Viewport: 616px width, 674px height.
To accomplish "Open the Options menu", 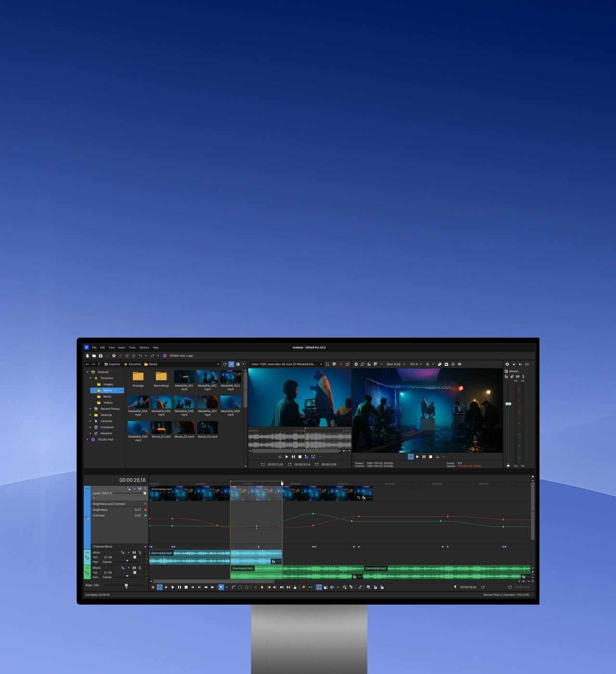I will click(144, 348).
